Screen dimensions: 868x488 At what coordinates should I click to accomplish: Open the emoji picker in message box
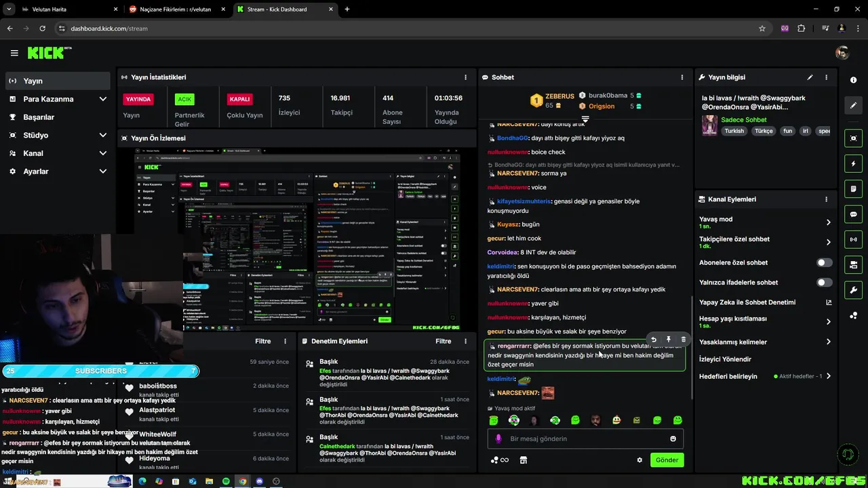tap(673, 439)
